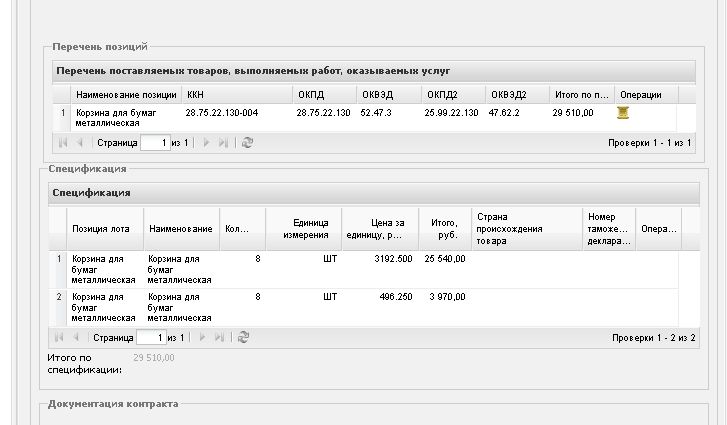Sort by Наименование column in Спецификация
Screen dimensions: 727x425
pyautogui.click(x=181, y=229)
